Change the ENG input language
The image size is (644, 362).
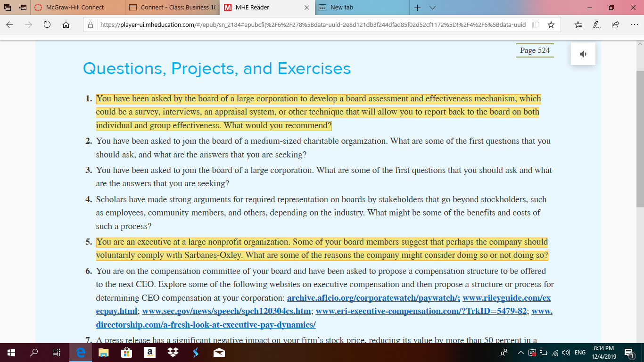pos(580,353)
